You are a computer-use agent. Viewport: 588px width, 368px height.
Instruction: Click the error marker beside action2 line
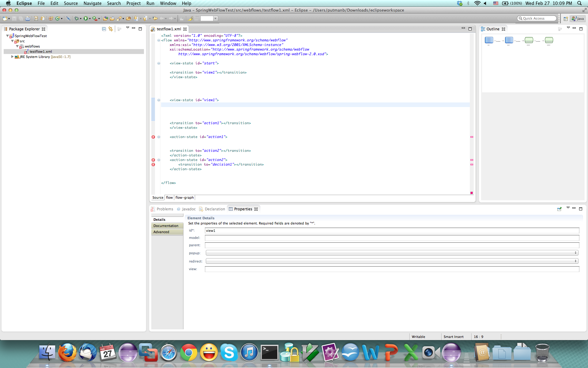coord(153,160)
